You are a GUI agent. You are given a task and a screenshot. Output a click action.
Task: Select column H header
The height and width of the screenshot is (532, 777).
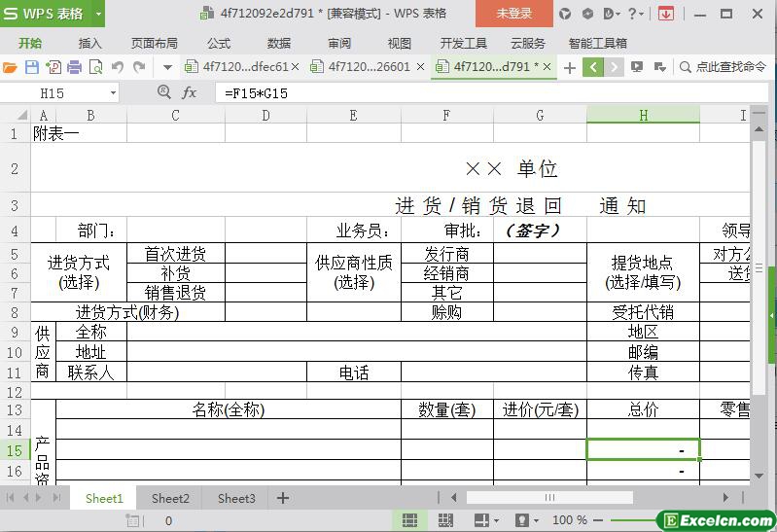click(643, 116)
